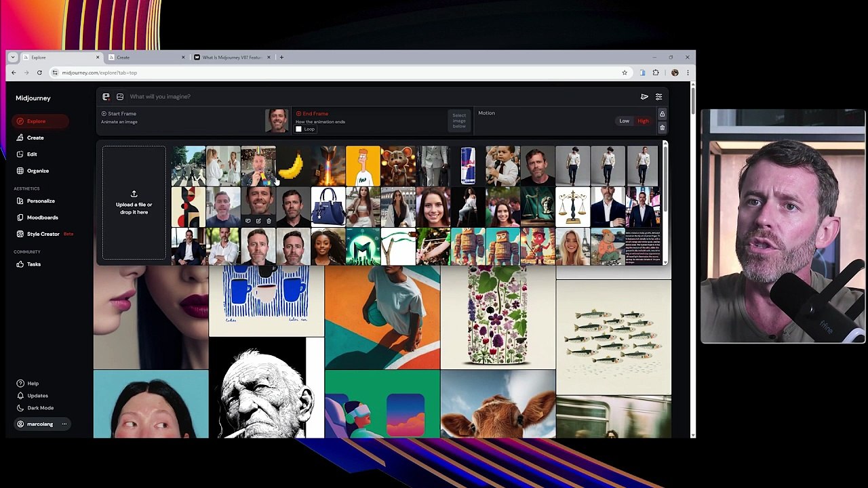Viewport: 868px width, 488px height.
Task: Open the Help link
Action: tap(28, 384)
